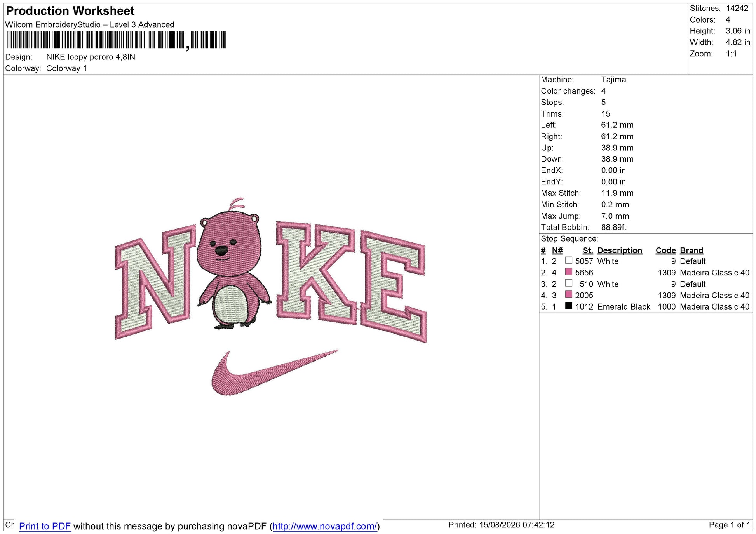Click code '1309' in stop row 2
756x534 pixels.
pos(667,273)
